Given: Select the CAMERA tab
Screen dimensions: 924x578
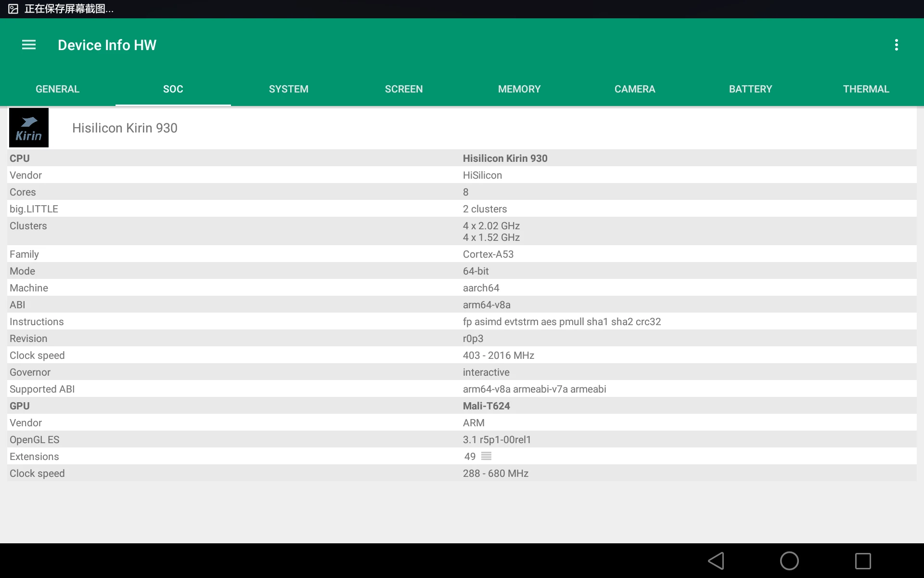Looking at the screenshot, I should 635,89.
